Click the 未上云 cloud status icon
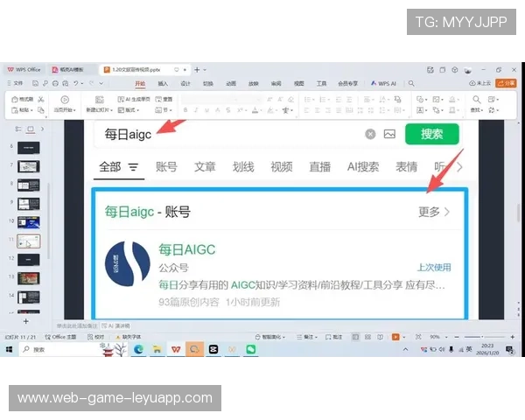This screenshot has height=420, width=525. (x=472, y=83)
